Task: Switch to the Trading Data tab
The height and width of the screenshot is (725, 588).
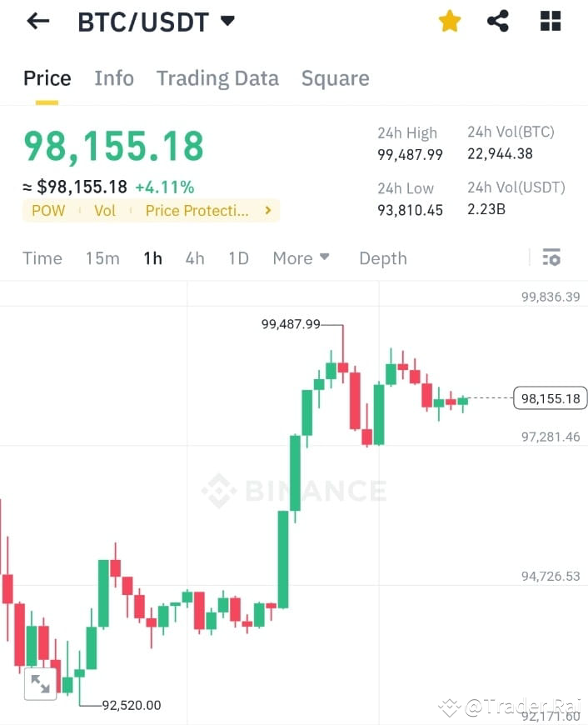Action: (217, 77)
